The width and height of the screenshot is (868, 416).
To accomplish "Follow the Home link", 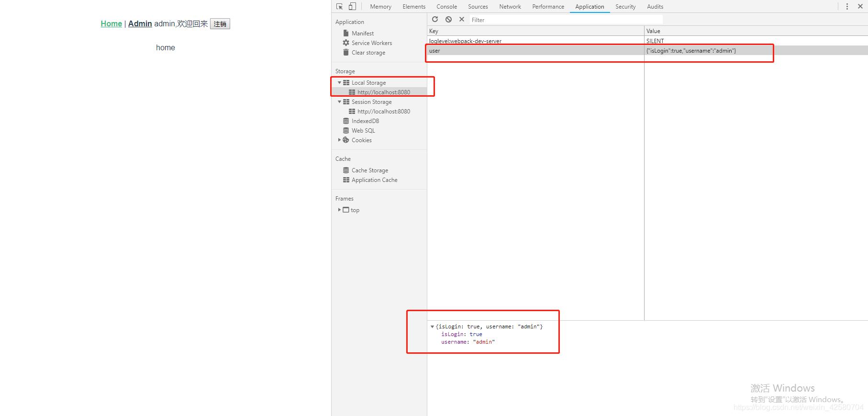I will click(111, 23).
